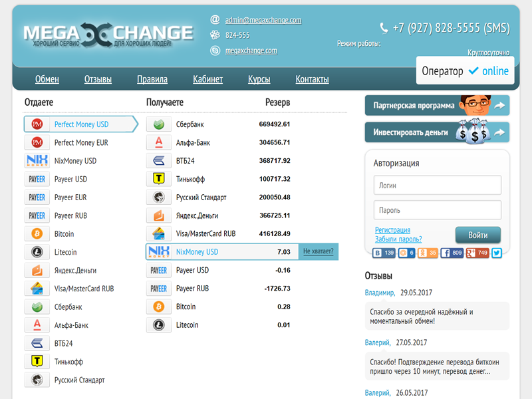Click the Сбербанк logo in Получаете column
Viewport: 532px width, 399px height.
158,124
